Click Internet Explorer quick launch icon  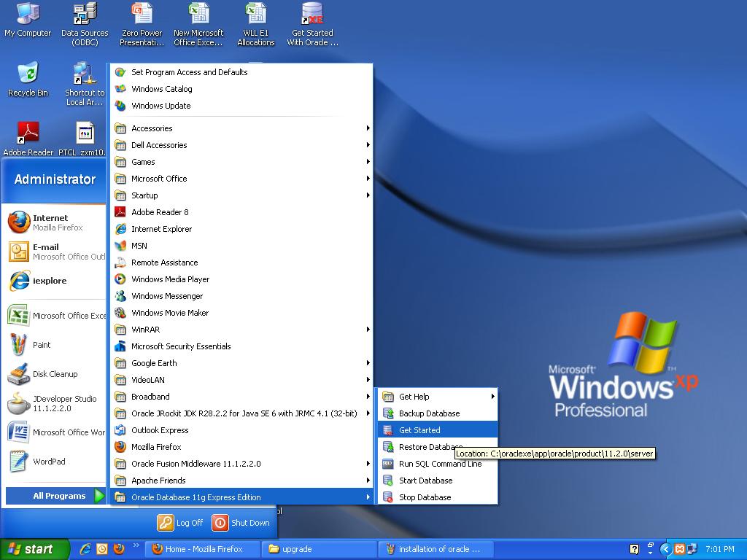[86, 549]
